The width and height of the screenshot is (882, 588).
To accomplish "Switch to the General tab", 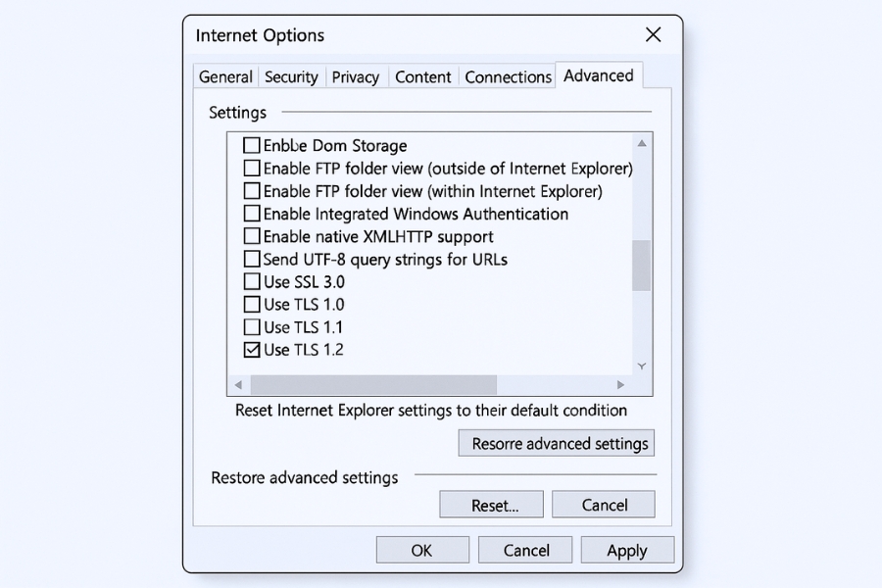I will (225, 76).
